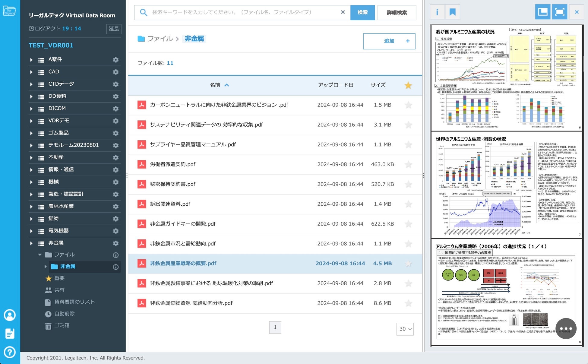Open settings gear for CAD room

click(x=115, y=72)
